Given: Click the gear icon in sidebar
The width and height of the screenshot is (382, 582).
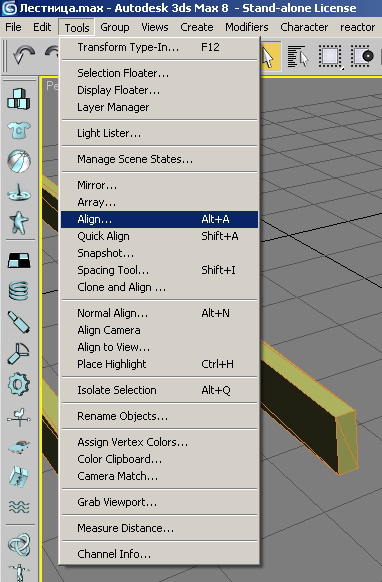Looking at the screenshot, I should click(19, 384).
